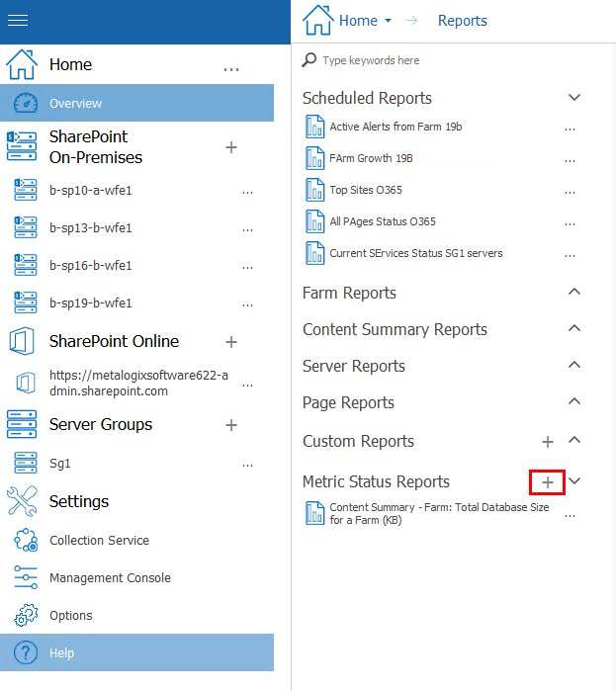The image size is (616, 691).
Task: Open Help at sidebar bottom
Action: coord(136,652)
